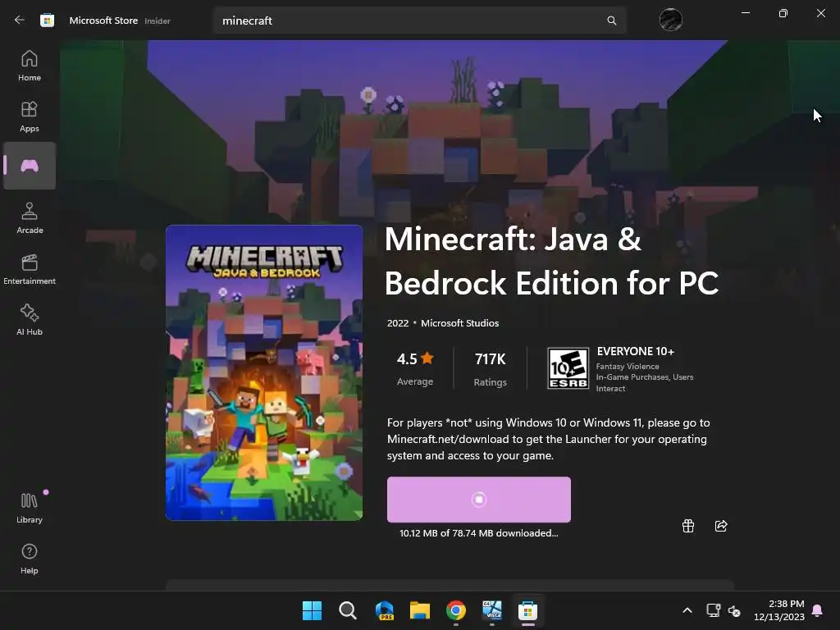Screen dimensions: 840x630
Task: Open the Entertainment section
Action: pyautogui.click(x=30, y=269)
